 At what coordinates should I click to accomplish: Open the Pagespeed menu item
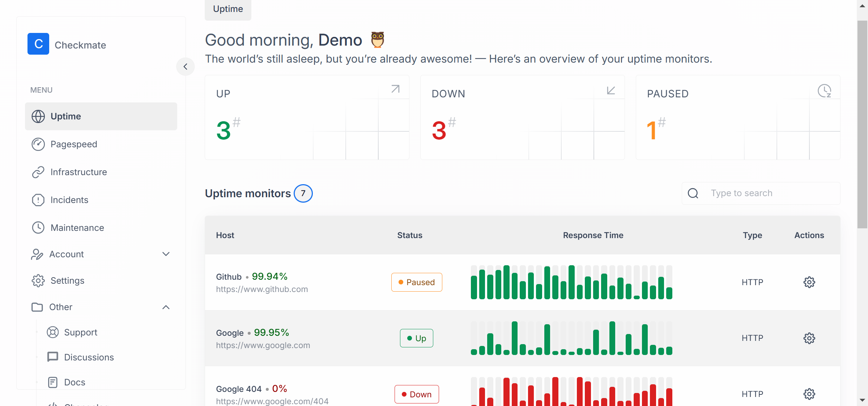click(x=101, y=144)
